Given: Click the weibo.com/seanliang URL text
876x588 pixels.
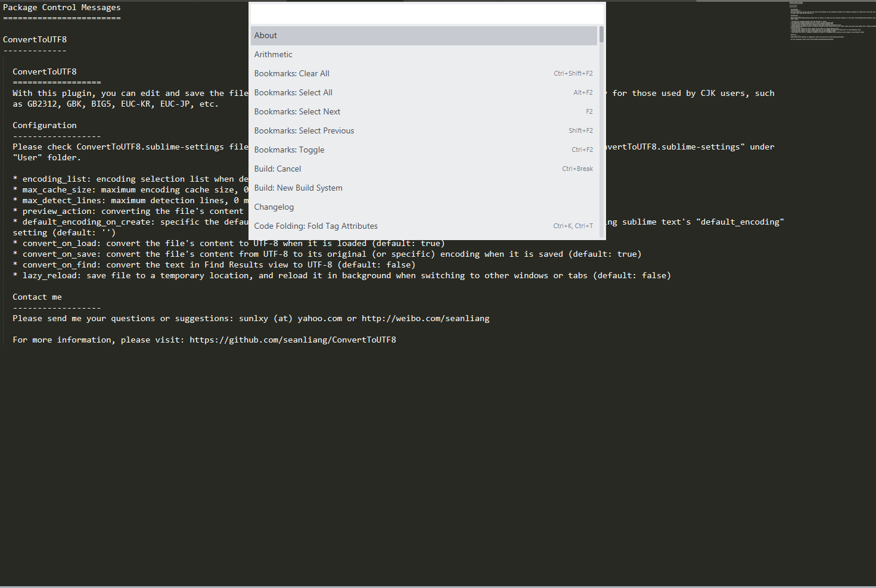Looking at the screenshot, I should 425,319.
